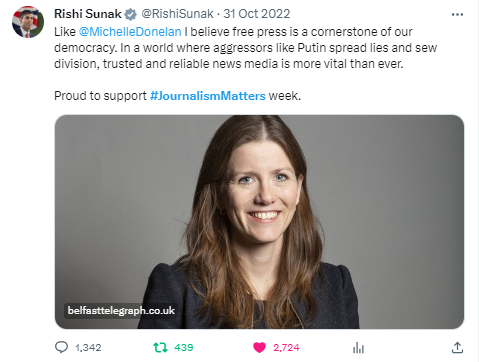Screen dimensions: 479x362
Task: Open Rishi Sunak's profile avatar
Action: tap(28, 22)
